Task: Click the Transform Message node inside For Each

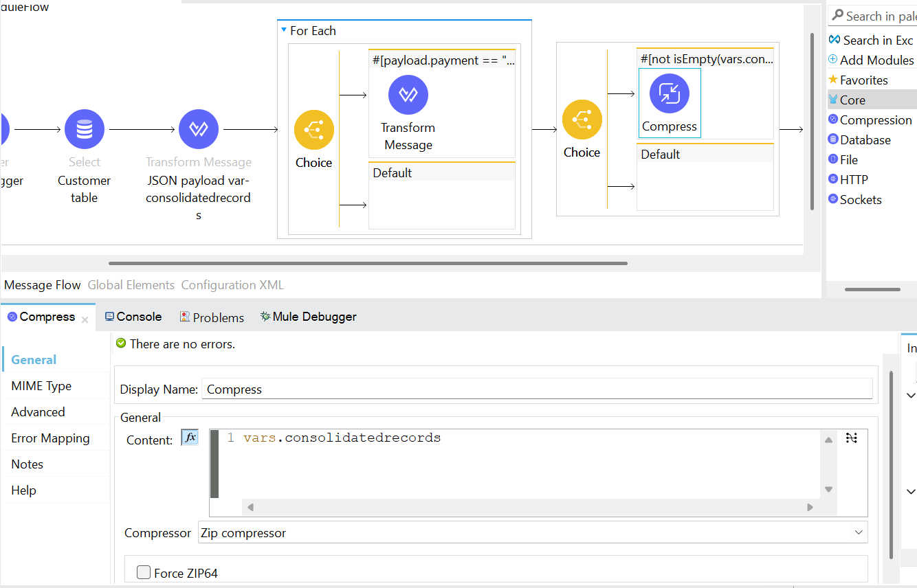Action: [x=408, y=95]
